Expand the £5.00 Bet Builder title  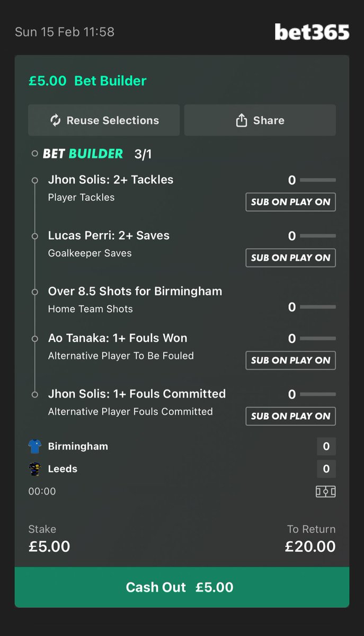tap(87, 81)
